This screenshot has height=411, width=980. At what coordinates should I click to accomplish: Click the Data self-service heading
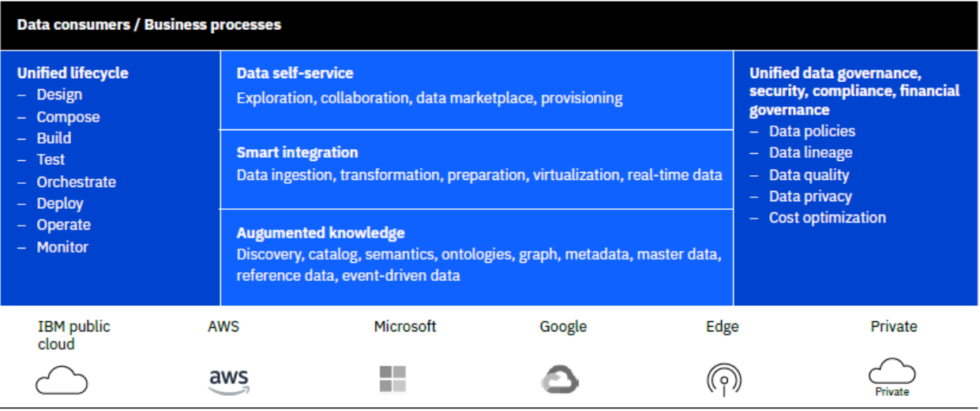click(x=295, y=73)
